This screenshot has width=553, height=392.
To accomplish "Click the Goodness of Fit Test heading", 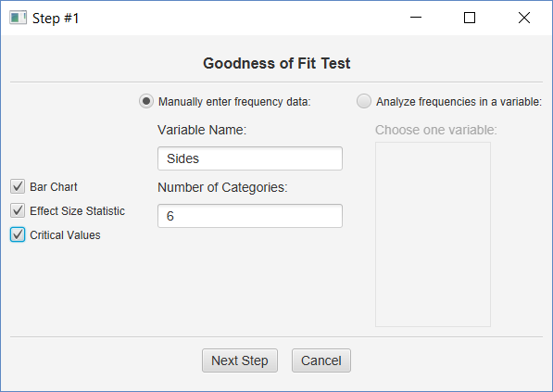I will click(x=276, y=64).
